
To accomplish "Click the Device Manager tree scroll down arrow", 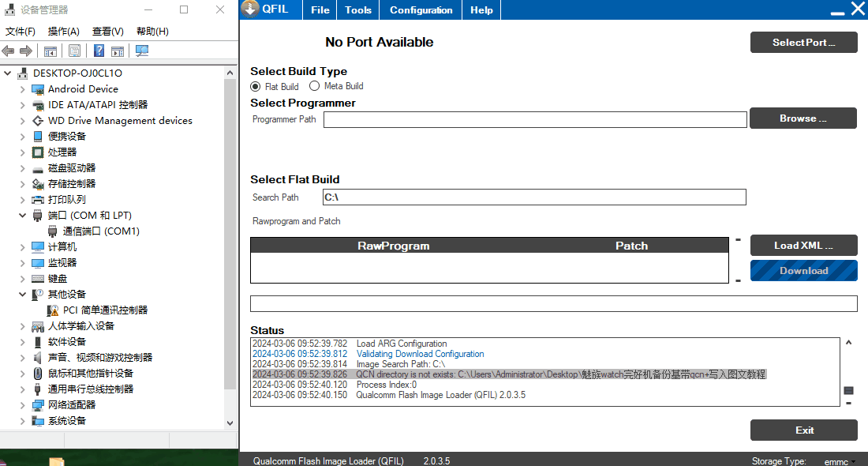I will coord(230,423).
